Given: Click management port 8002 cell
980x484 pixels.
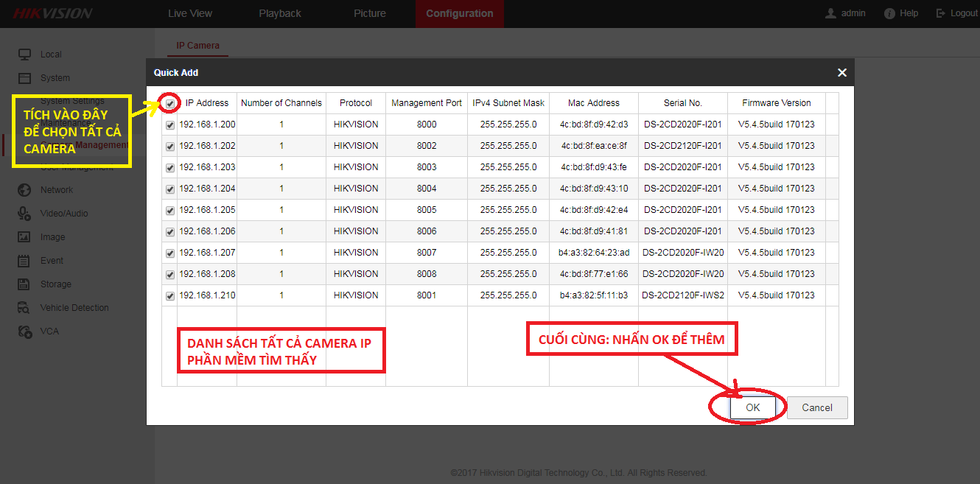Looking at the screenshot, I should pos(427,146).
